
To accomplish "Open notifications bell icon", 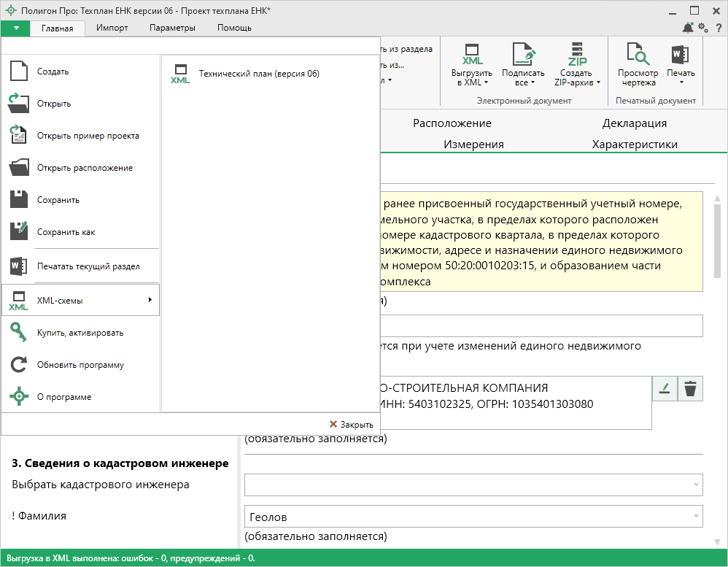I will (688, 28).
